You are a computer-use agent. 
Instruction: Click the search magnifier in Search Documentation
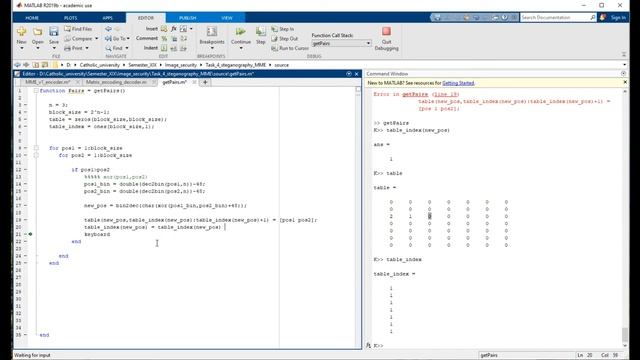coord(592,18)
